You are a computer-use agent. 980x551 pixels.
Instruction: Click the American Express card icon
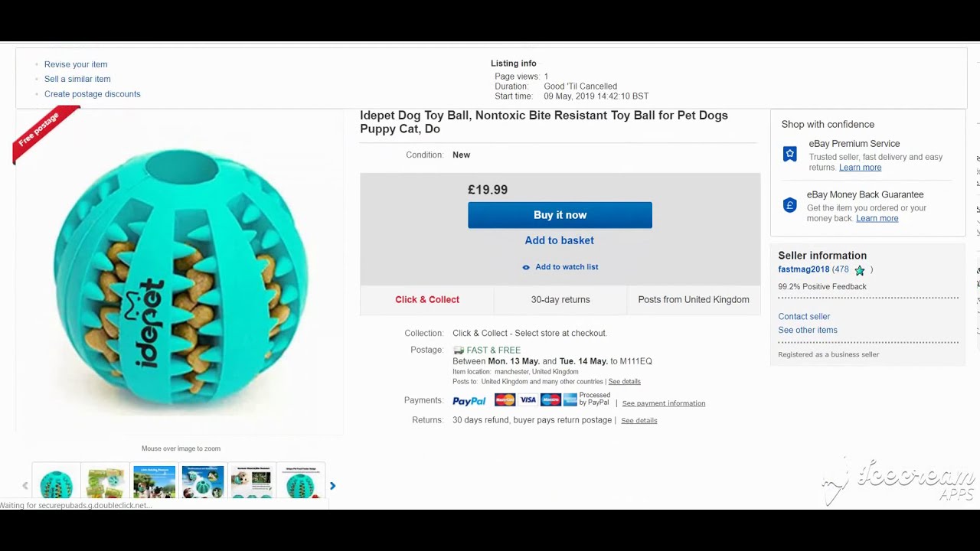tap(570, 399)
